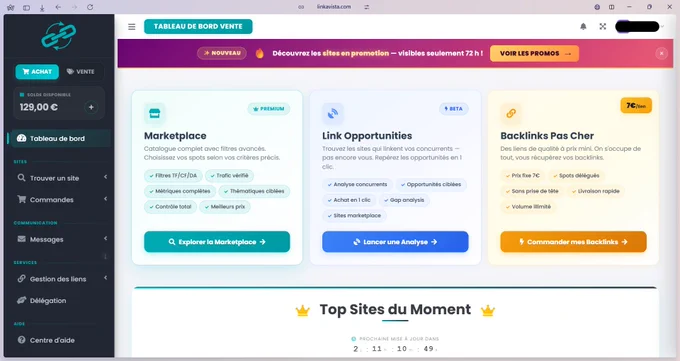Click the BETA badge on Link Opportunities

(454, 109)
